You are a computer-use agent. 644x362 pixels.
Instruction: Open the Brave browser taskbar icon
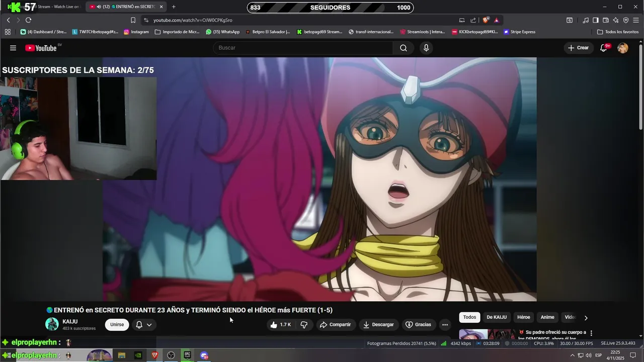click(154, 355)
